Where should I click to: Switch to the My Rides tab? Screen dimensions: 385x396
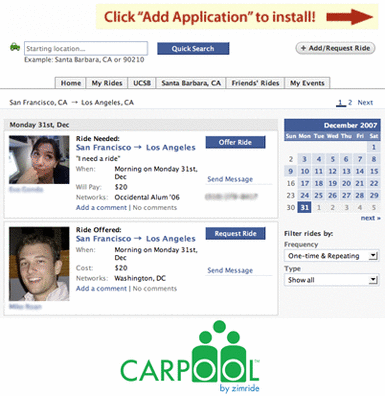[x=107, y=83]
